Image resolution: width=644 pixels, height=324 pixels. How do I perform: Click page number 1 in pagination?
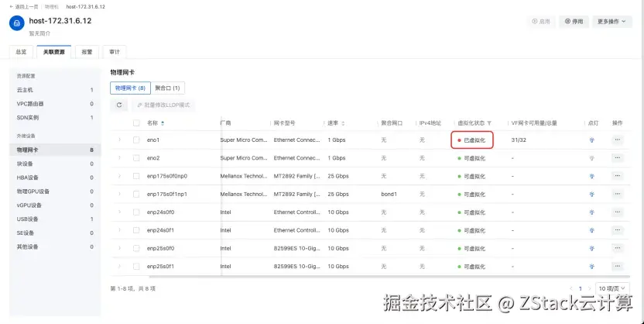click(581, 288)
